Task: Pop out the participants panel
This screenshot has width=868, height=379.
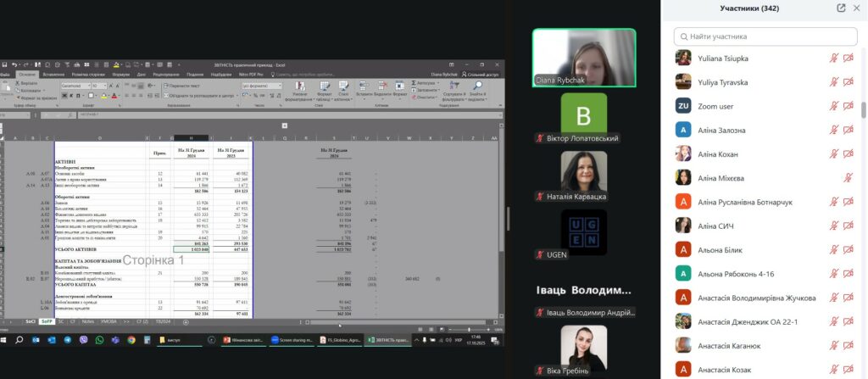Action: [x=841, y=8]
